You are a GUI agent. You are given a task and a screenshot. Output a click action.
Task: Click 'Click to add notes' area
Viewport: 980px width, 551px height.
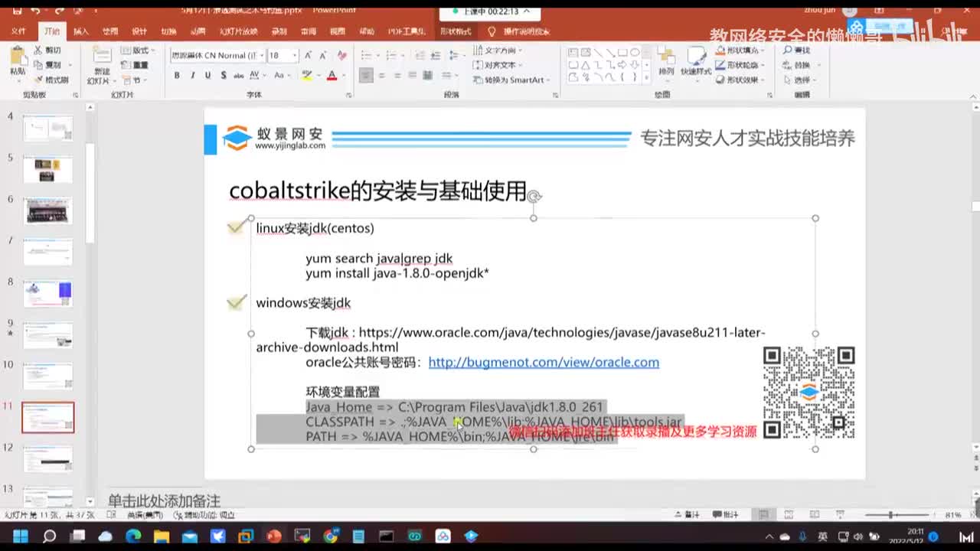point(164,500)
